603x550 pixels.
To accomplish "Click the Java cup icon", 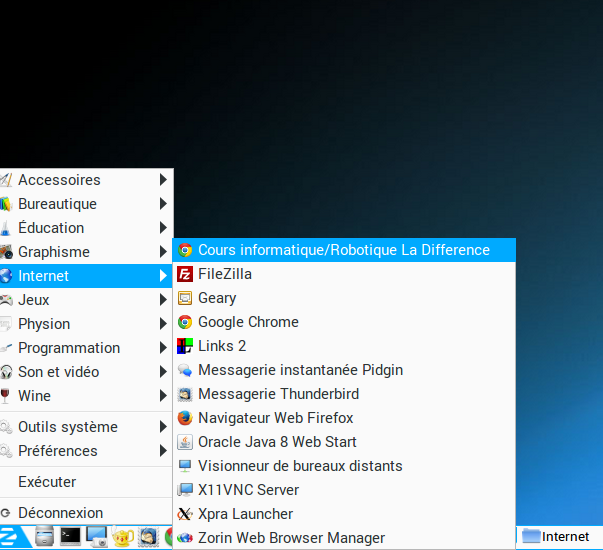I will point(185,442).
